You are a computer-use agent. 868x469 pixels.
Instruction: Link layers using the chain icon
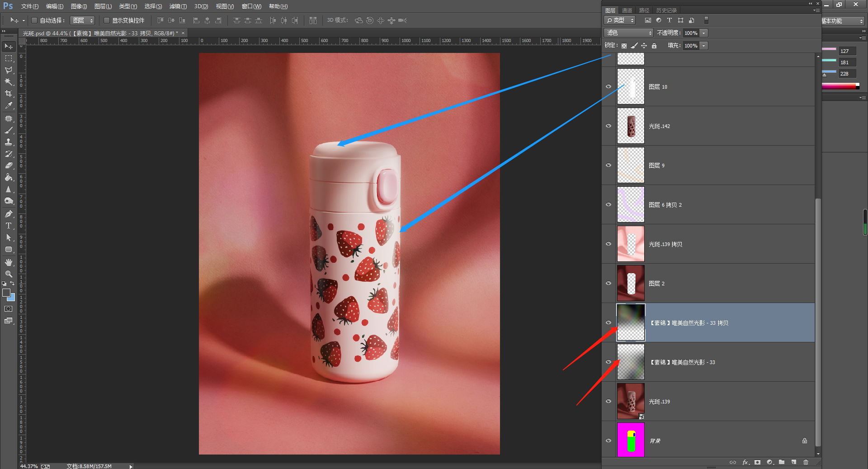coord(732,462)
